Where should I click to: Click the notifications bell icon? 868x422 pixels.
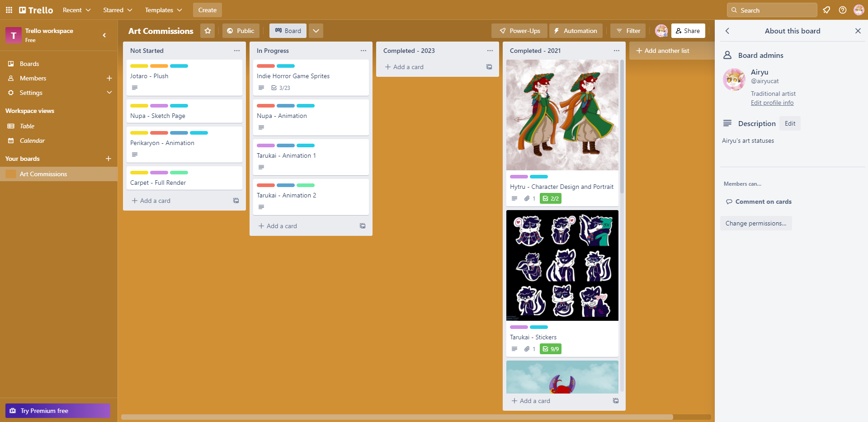coord(827,9)
